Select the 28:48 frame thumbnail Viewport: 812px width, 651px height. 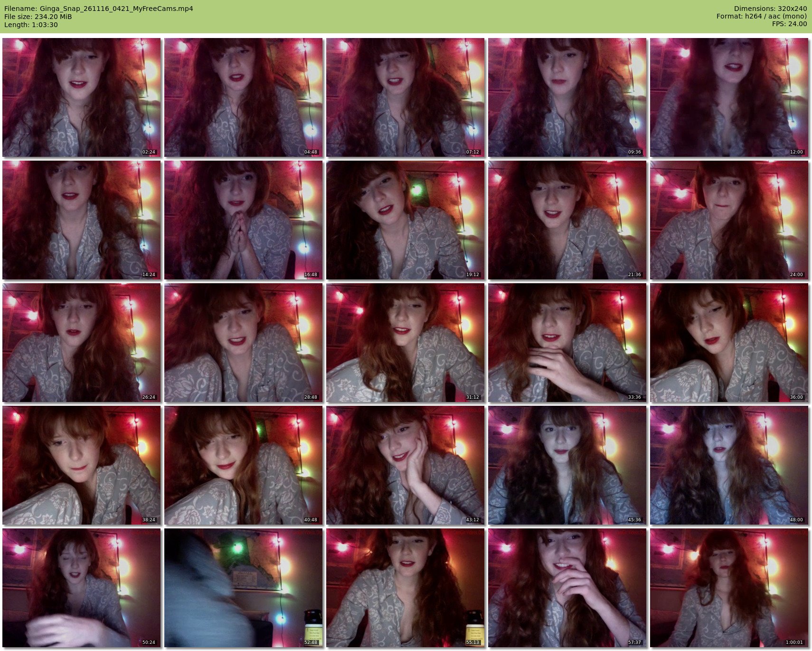coord(243,343)
